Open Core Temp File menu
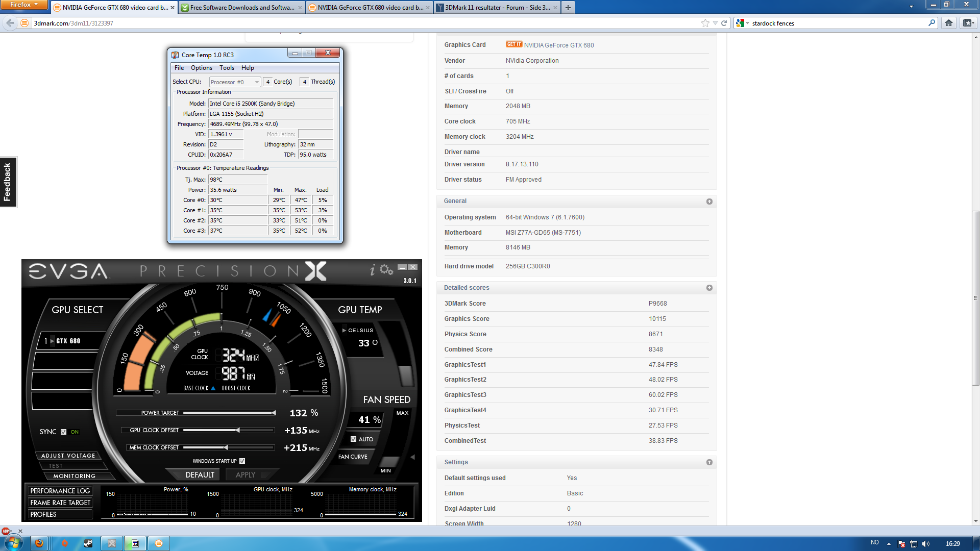 pyautogui.click(x=179, y=68)
